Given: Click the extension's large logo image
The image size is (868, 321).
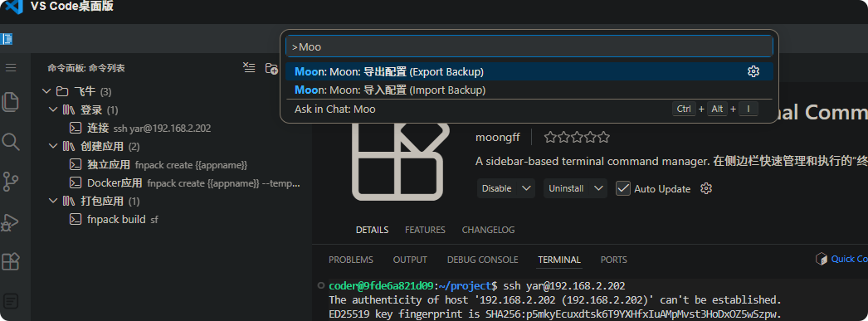Looking at the screenshot, I should coord(400,161).
